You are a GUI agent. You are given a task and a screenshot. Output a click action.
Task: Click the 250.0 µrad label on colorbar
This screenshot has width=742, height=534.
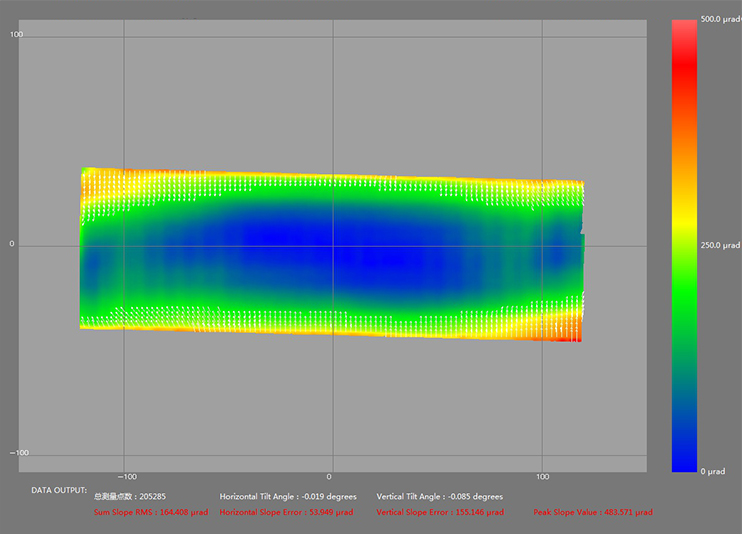coord(720,245)
